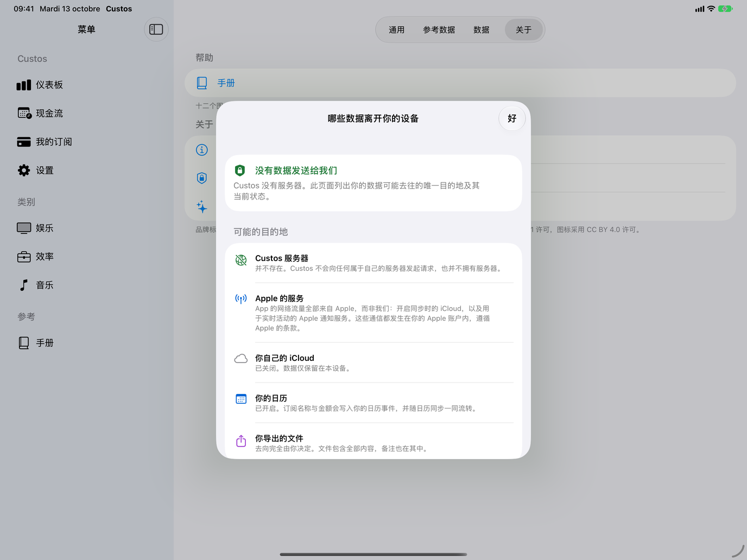Click antenna icon for Apple 的服务

(241, 299)
